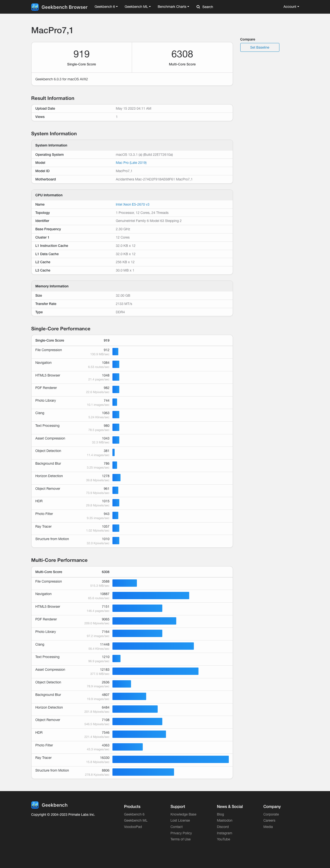Click the search magnifier icon in navbar
This screenshot has width=330, height=868.
click(198, 7)
